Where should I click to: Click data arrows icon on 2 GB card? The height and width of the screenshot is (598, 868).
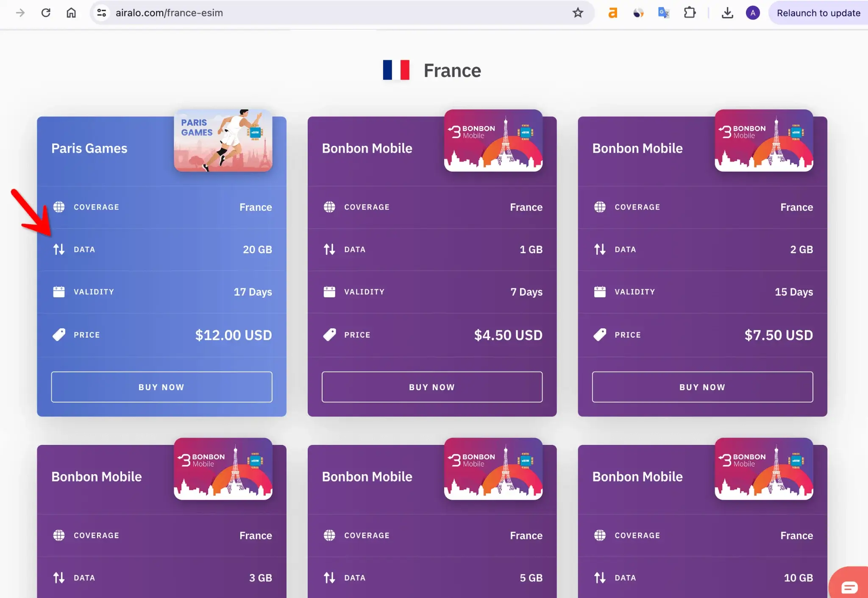(x=600, y=249)
